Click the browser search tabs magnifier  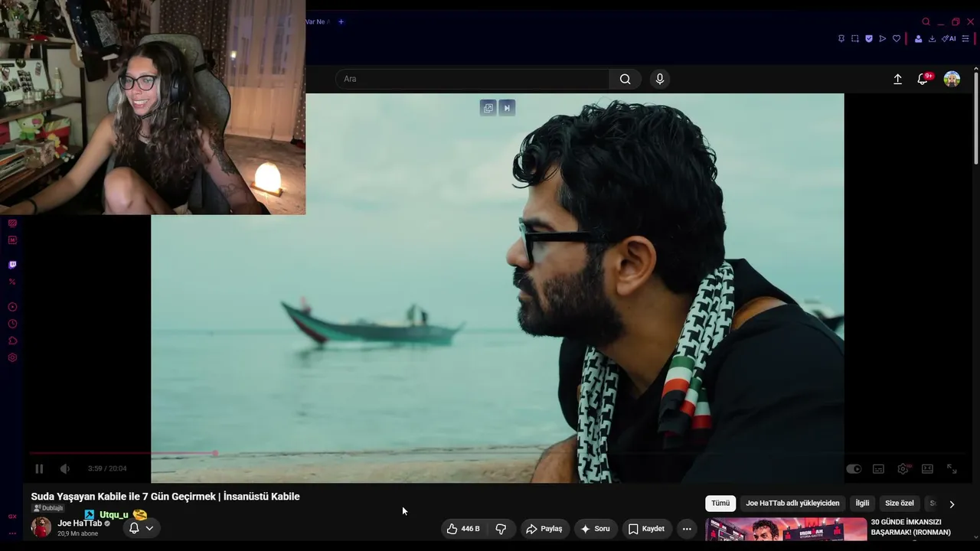click(x=926, y=21)
